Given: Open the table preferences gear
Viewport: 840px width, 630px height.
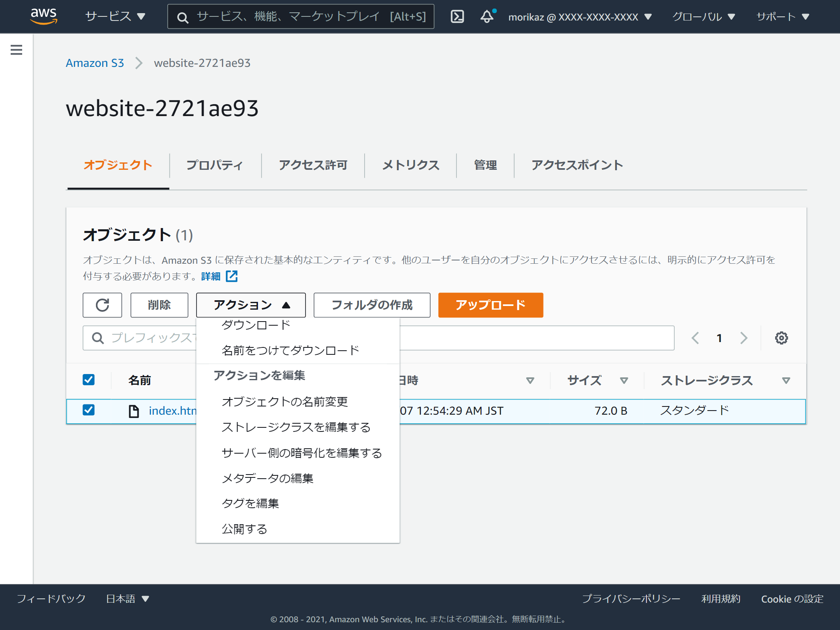Looking at the screenshot, I should 781,338.
